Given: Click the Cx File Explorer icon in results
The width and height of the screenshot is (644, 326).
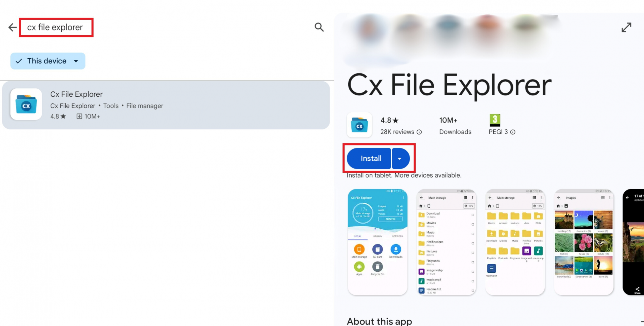Looking at the screenshot, I should pos(26,104).
